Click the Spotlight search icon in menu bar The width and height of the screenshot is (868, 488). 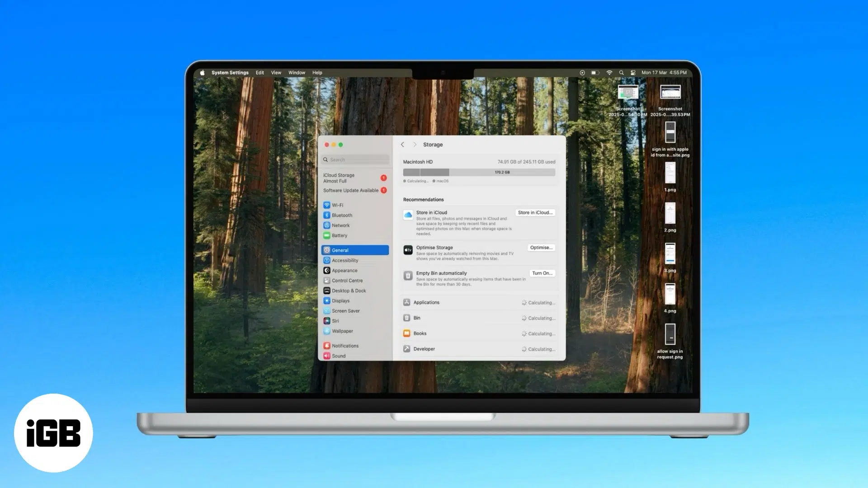621,73
